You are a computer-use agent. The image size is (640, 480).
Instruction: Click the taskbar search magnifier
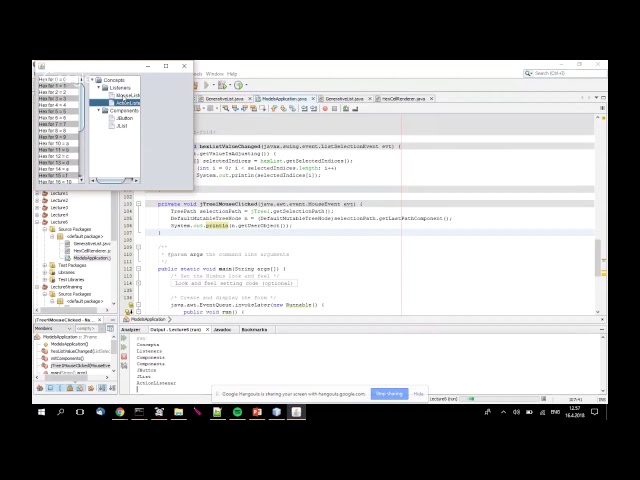pyautogui.click(x=61, y=412)
